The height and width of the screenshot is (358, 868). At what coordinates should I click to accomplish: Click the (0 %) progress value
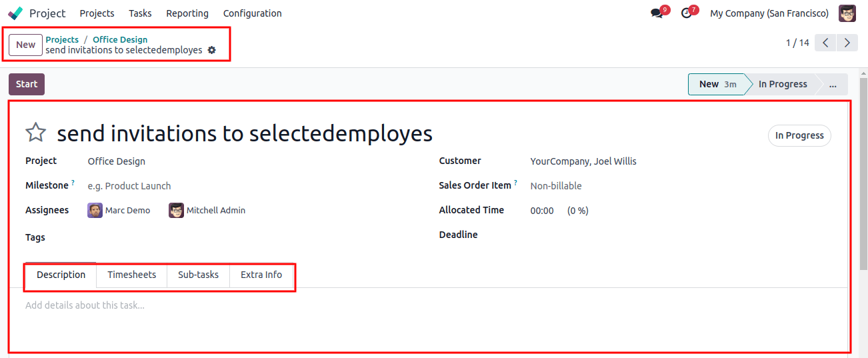[578, 211]
